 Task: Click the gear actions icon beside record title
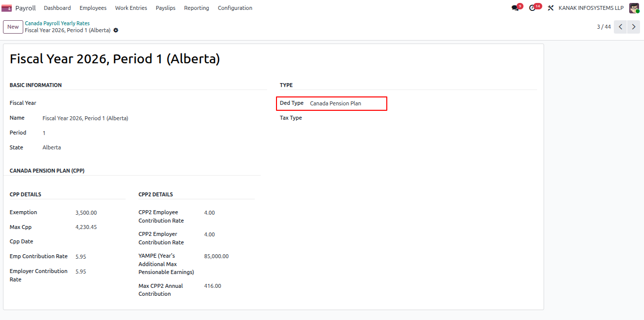[116, 30]
